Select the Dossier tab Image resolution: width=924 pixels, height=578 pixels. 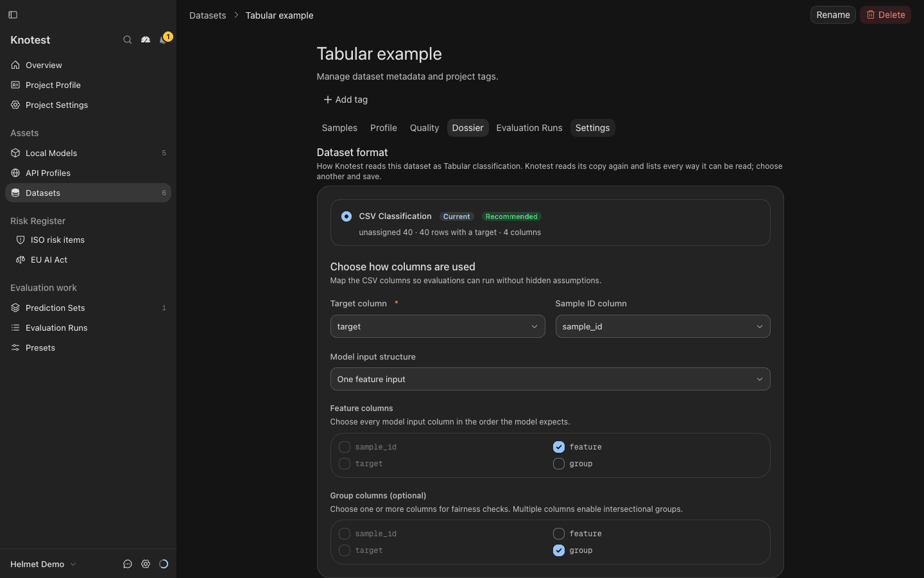pos(468,128)
